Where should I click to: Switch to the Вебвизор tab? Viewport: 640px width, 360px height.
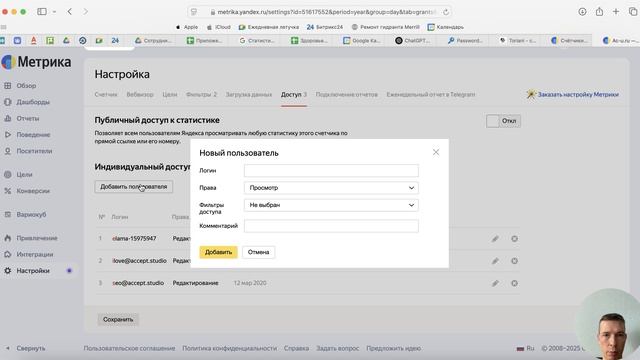coord(140,94)
